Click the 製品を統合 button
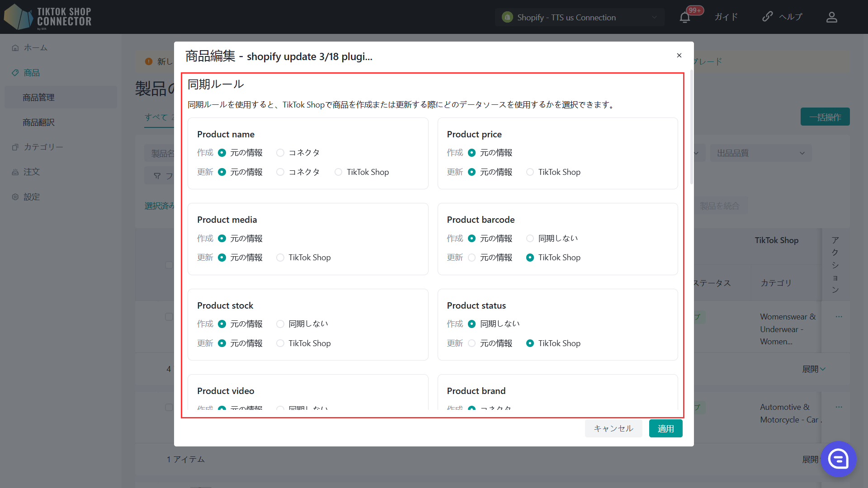 tap(719, 206)
